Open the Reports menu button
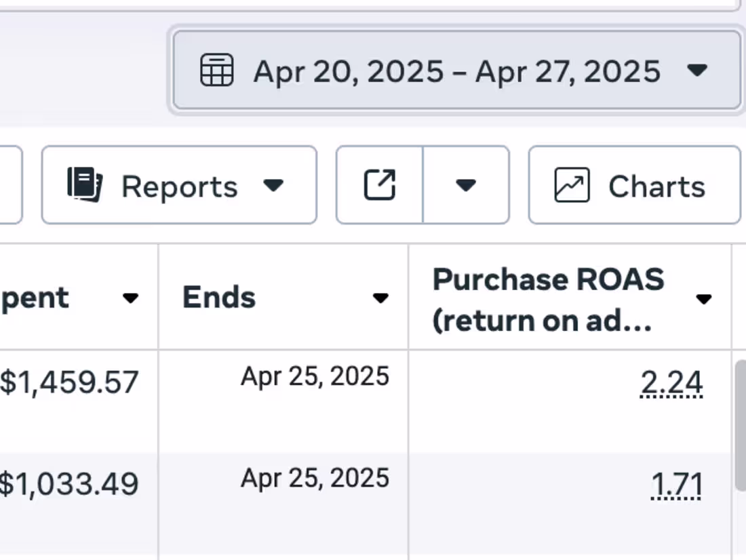This screenshot has width=746, height=560. [x=179, y=185]
